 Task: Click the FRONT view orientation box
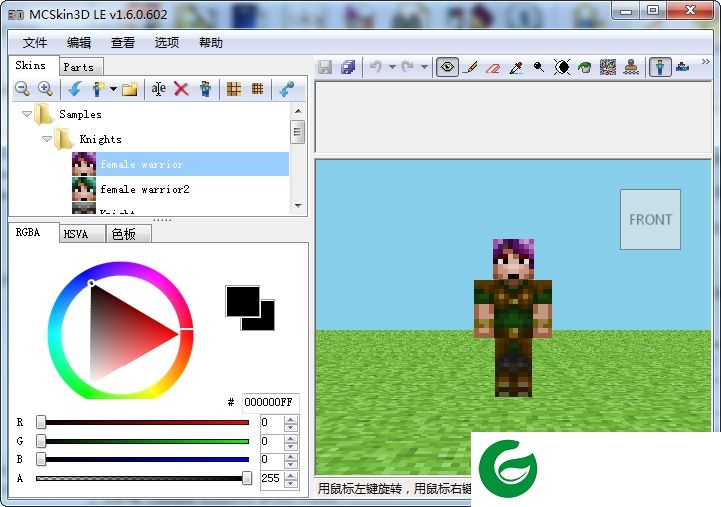(x=650, y=219)
